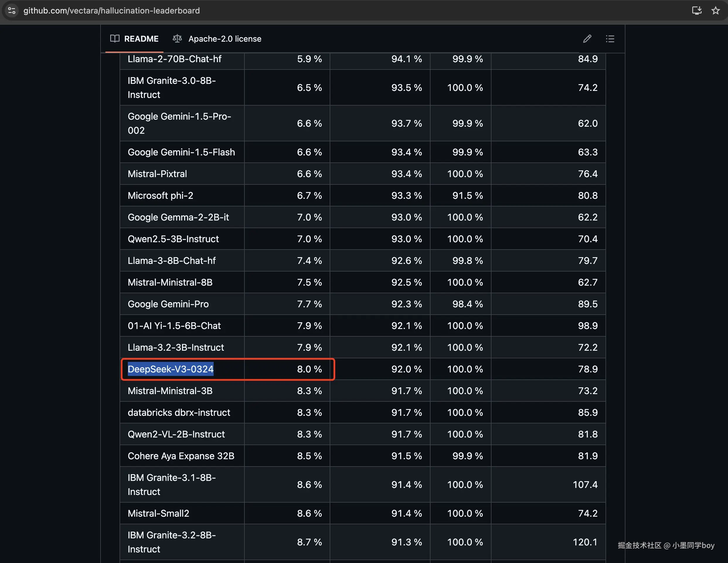The height and width of the screenshot is (563, 728).
Task: Click the pencil icon to edit README
Action: click(587, 39)
